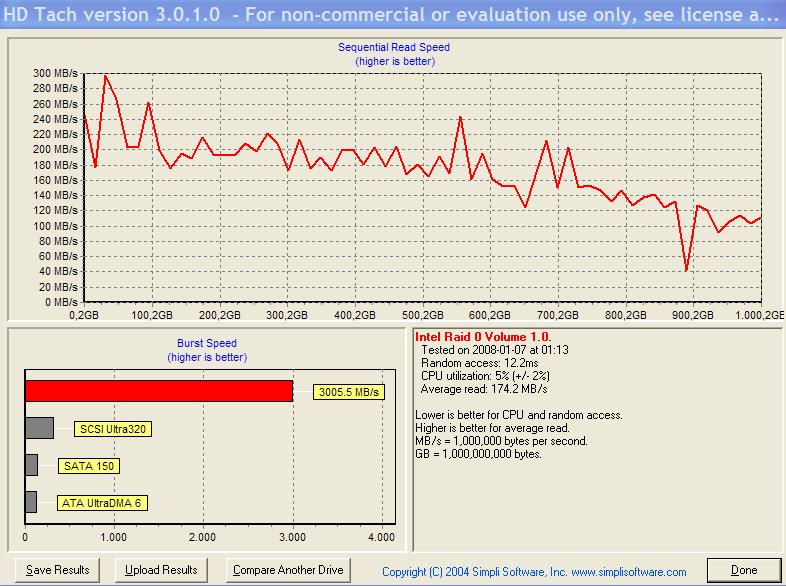Click the gray SATA 150 bar

(x=32, y=465)
